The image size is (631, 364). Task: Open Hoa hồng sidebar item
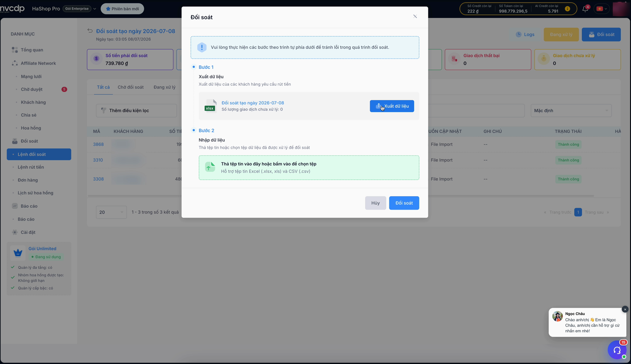point(31,128)
